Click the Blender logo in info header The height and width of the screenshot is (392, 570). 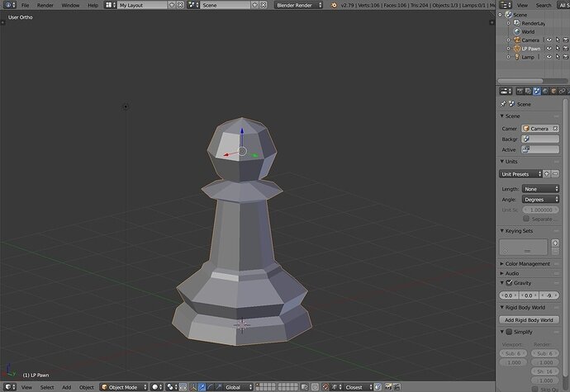[334, 5]
